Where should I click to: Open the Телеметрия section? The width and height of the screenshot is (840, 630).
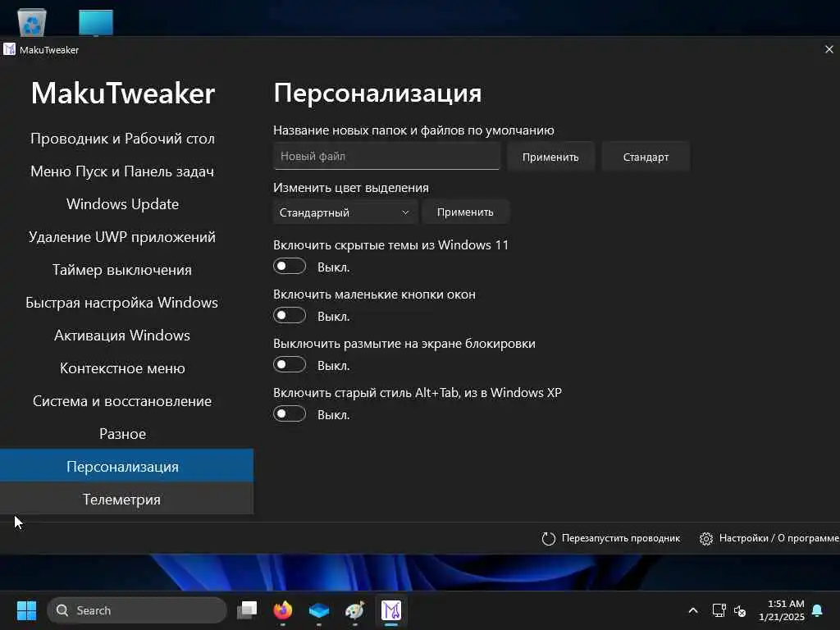coord(126,499)
